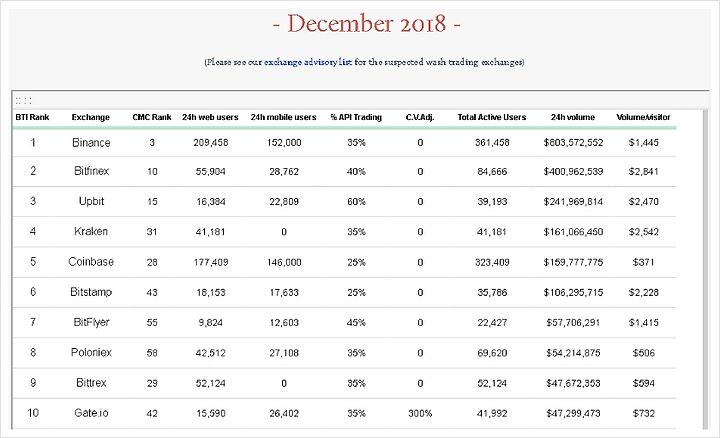Click Bitstamp CMC rank 43
The height and width of the screenshot is (438, 720).
click(152, 292)
